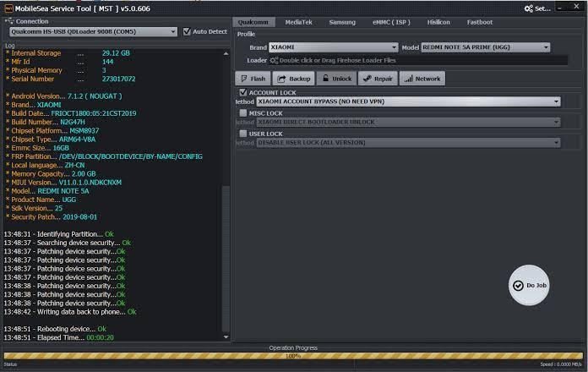This screenshot has height=372, width=588.
Task: Click the log vertical scrollbar thumb
Action: pos(226,259)
